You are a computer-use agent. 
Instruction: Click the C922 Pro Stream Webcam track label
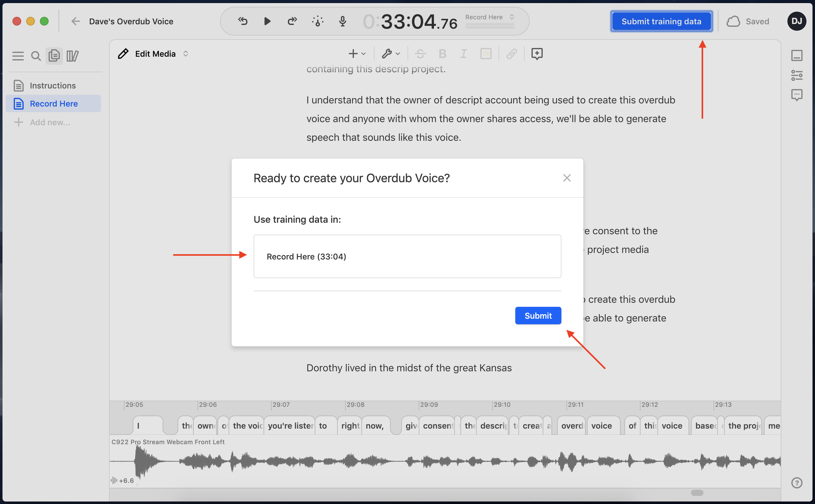[168, 442]
